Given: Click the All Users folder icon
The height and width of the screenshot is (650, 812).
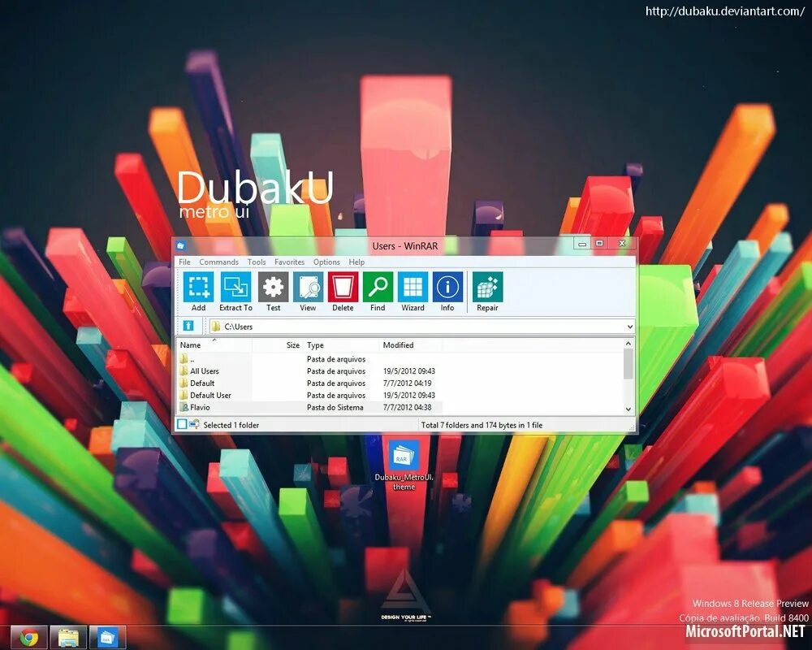Looking at the screenshot, I should coord(184,371).
